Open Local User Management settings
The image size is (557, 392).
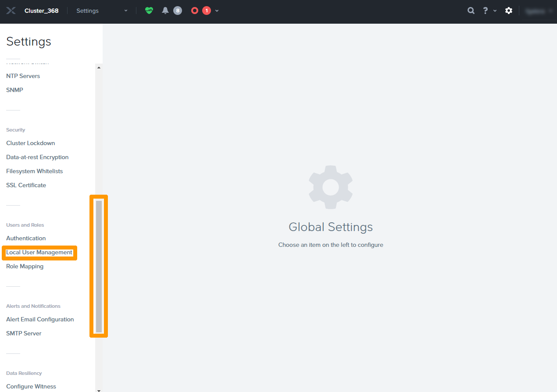click(39, 252)
